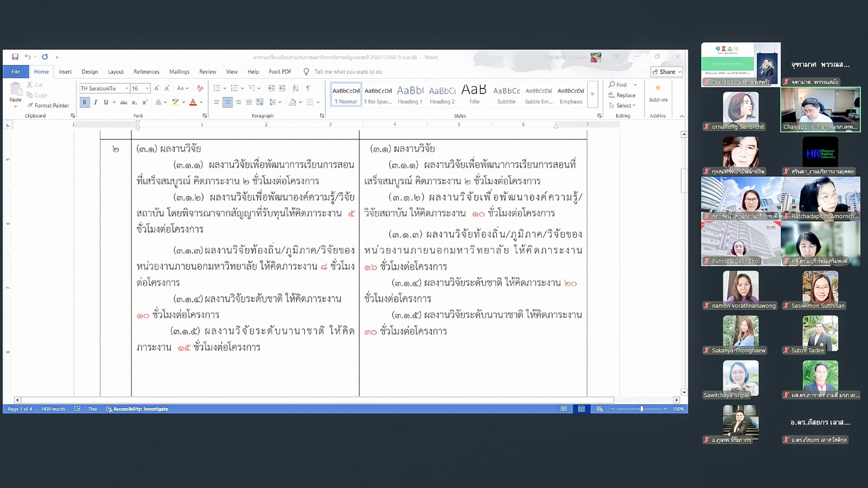Switch to the Foxit PDF tab
Image resolution: width=868 pixels, height=488 pixels.
[280, 72]
